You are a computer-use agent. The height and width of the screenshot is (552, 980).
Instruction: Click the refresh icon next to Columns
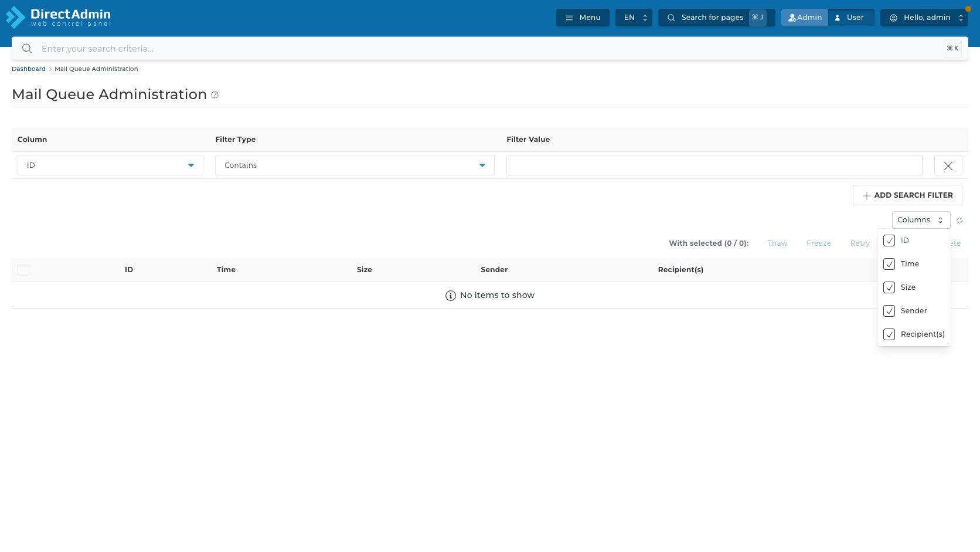(x=959, y=221)
